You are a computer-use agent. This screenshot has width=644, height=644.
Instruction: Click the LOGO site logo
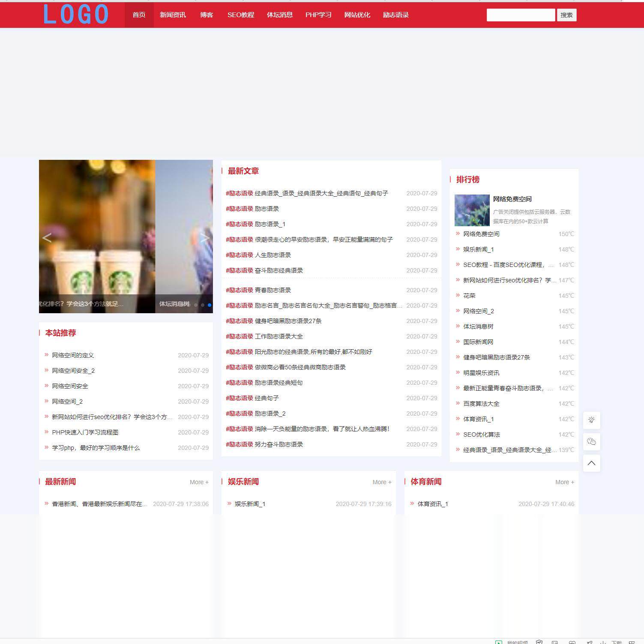click(76, 15)
